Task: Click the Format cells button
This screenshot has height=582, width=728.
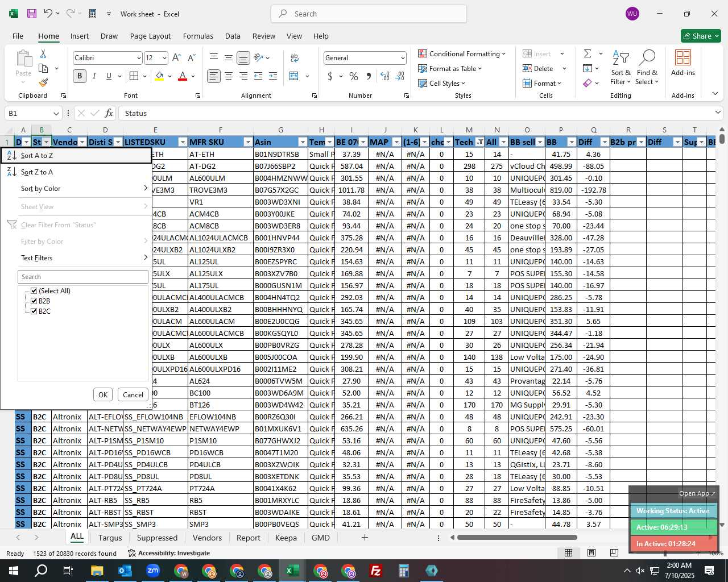Action: [541, 83]
